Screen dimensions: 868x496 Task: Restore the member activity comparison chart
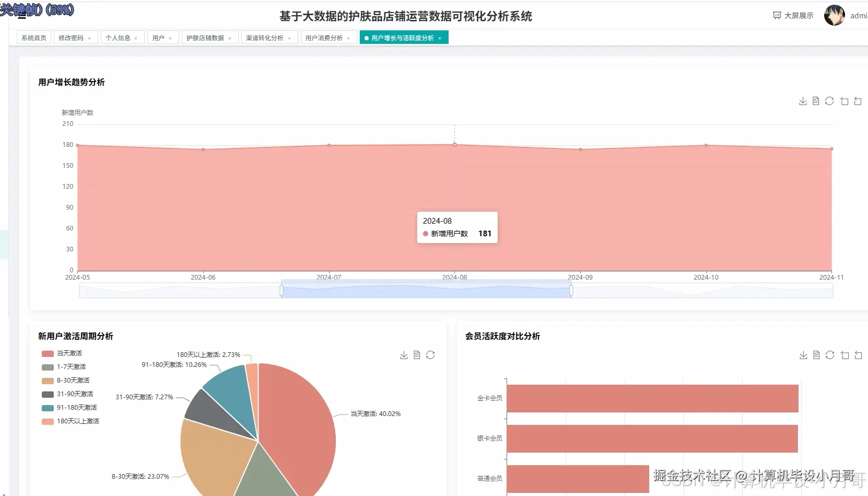pos(830,355)
